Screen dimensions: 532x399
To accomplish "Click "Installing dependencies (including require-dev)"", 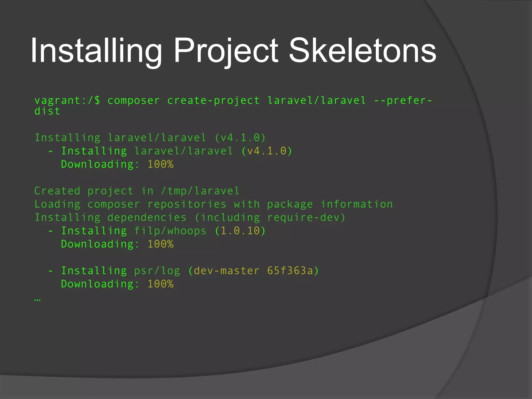I will (x=190, y=218).
